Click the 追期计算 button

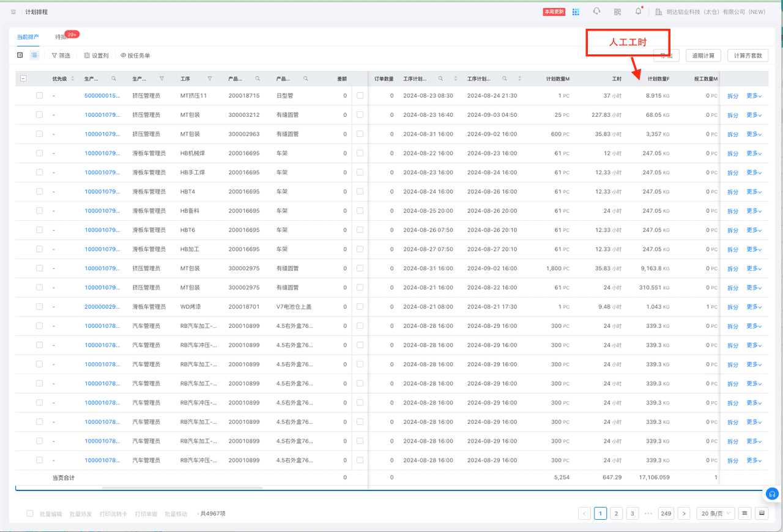703,56
